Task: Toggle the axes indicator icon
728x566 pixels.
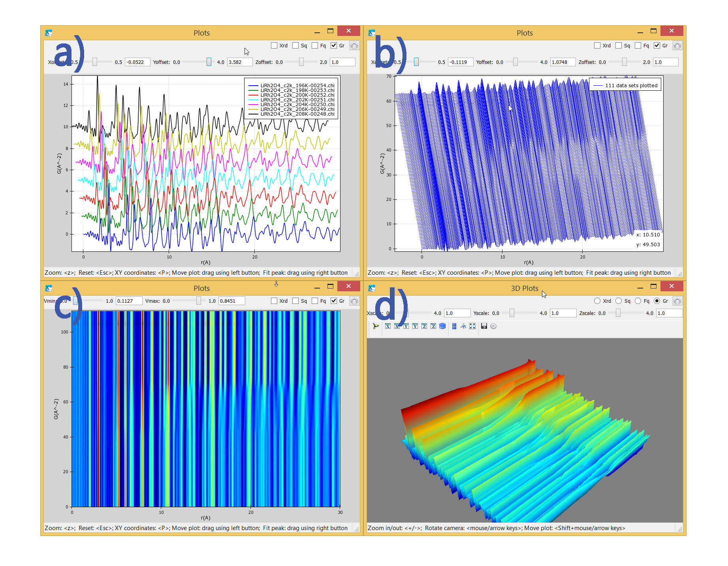Action: [463, 326]
